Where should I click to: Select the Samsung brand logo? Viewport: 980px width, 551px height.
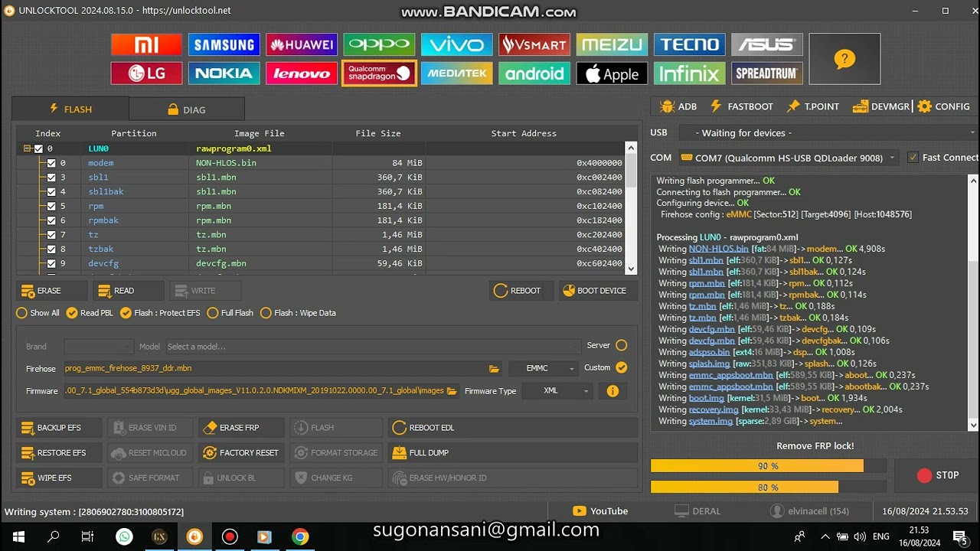224,44
